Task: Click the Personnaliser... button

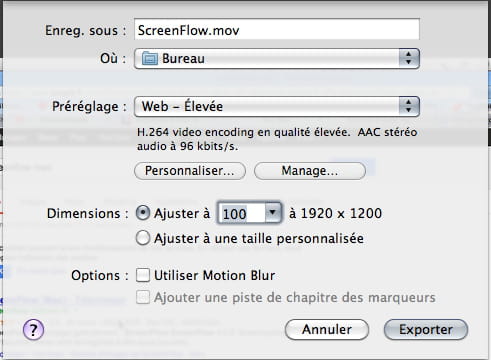Action: [190, 171]
